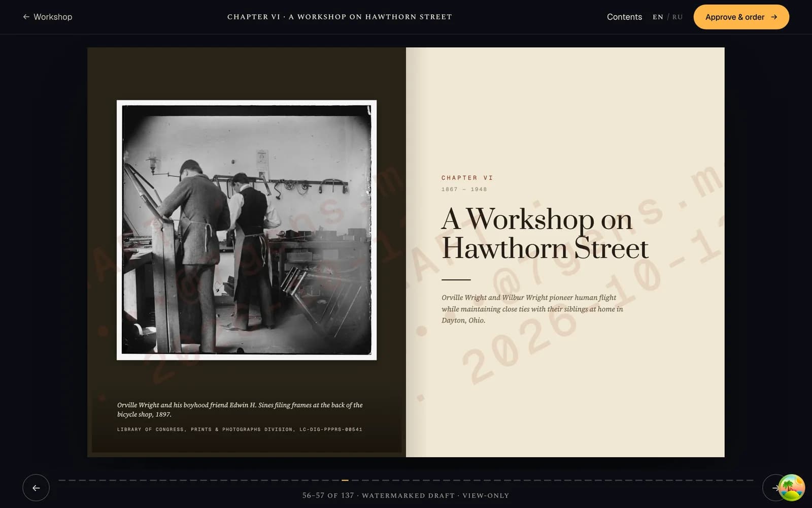Open the Contents menu

(x=624, y=17)
